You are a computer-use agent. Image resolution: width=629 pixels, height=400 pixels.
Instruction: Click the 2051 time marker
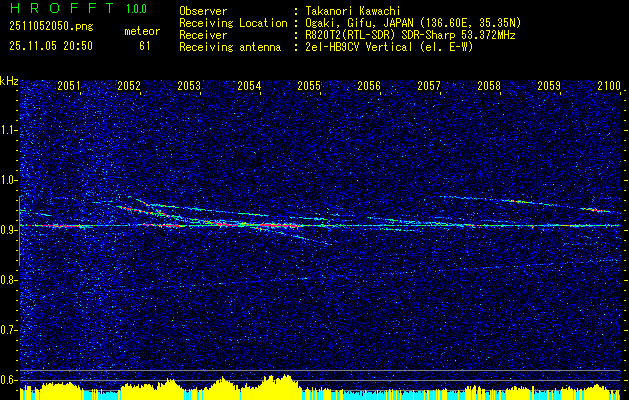(69, 86)
